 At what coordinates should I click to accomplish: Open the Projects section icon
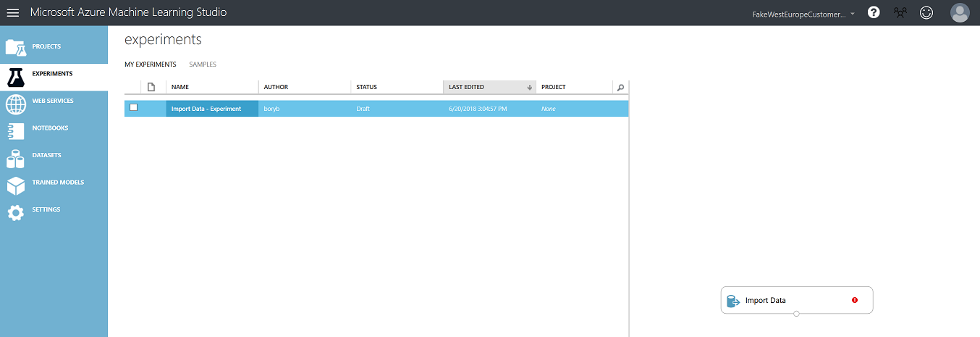tap(16, 47)
